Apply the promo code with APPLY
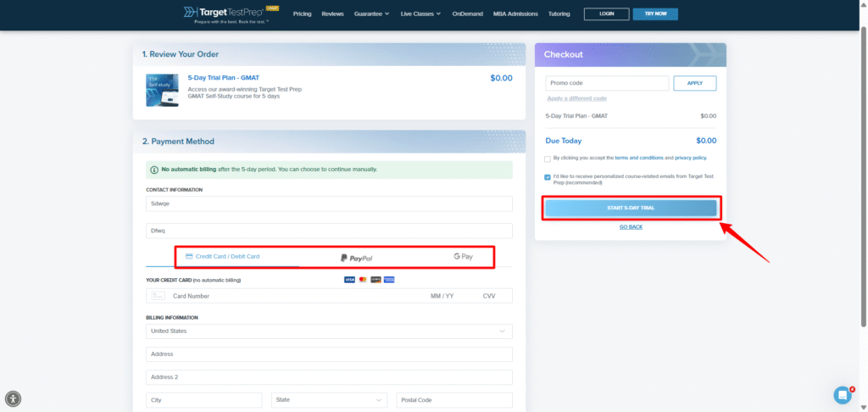The height and width of the screenshot is (412, 868). click(695, 83)
